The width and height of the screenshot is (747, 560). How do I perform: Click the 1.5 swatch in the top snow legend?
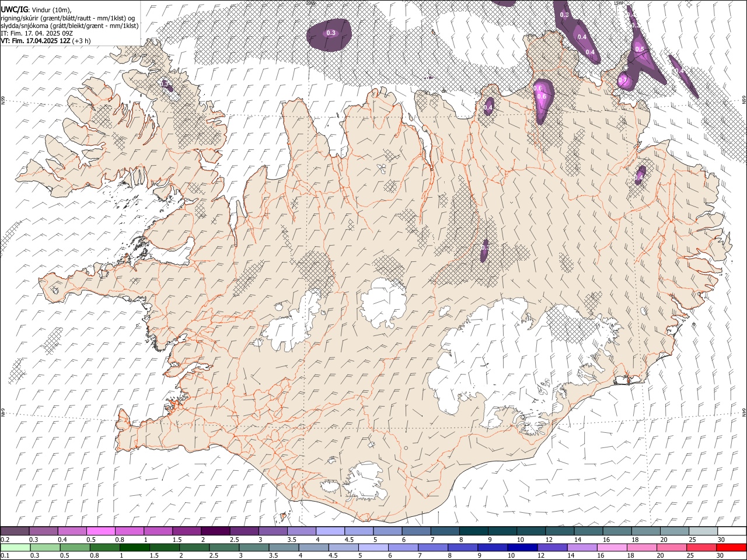(x=187, y=531)
